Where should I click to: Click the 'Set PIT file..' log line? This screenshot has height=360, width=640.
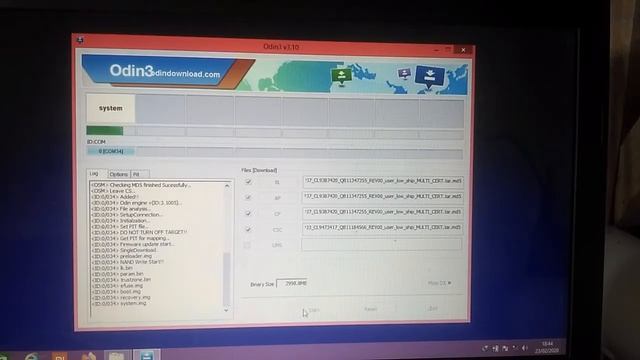click(120, 226)
